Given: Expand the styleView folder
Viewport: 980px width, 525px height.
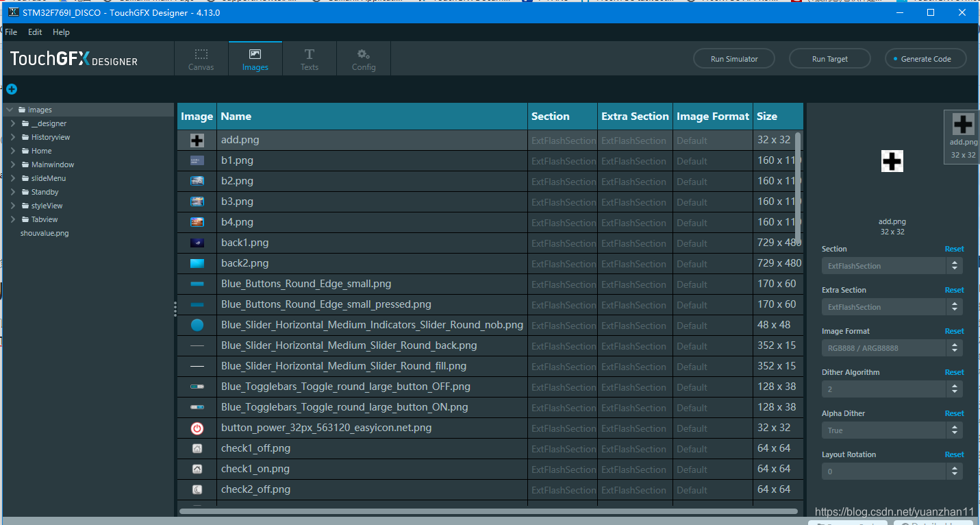Looking at the screenshot, I should 13,206.
